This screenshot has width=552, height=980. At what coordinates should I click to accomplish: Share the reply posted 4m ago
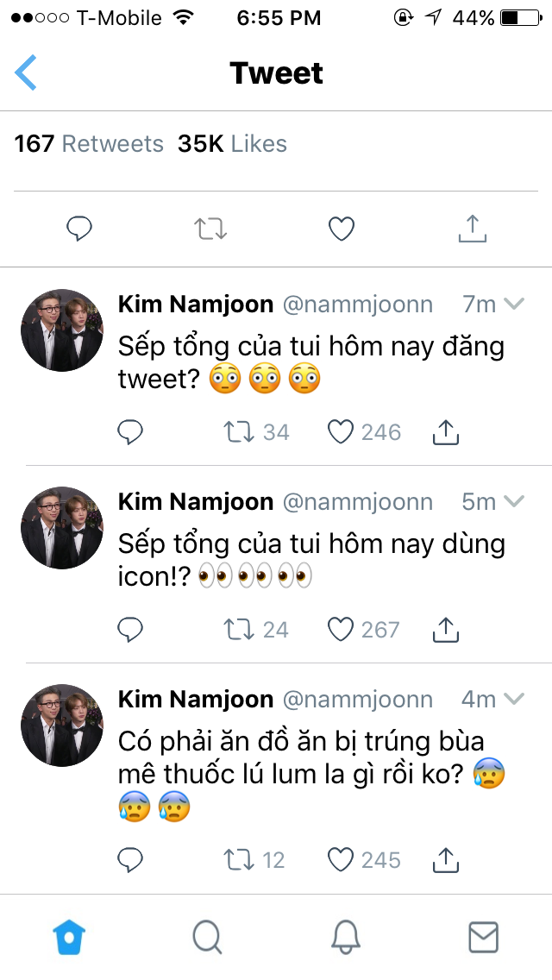coord(445,859)
